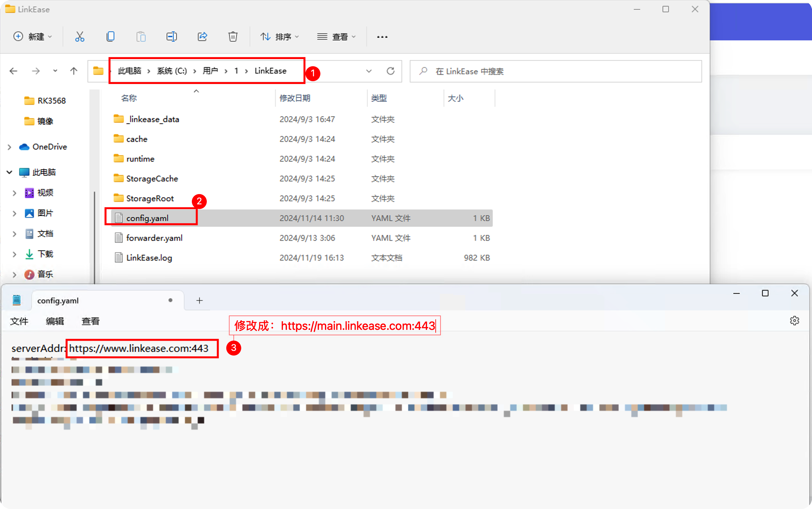Image resolution: width=812 pixels, height=509 pixels.
Task: Open the 新建 new item dropdown
Action: click(33, 36)
